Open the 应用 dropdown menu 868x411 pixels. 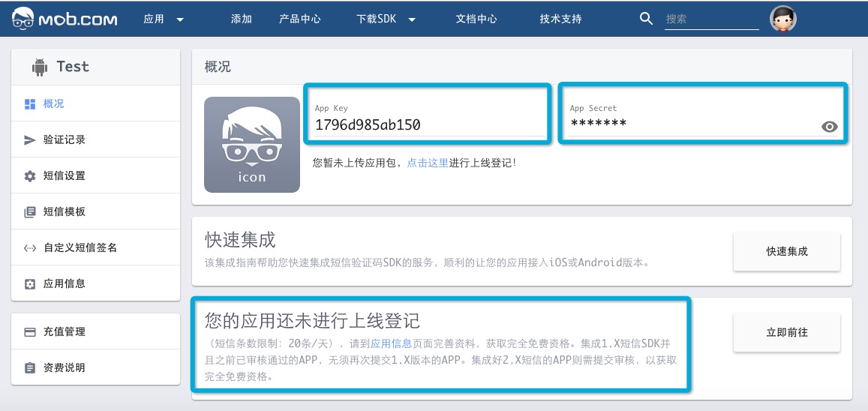164,19
